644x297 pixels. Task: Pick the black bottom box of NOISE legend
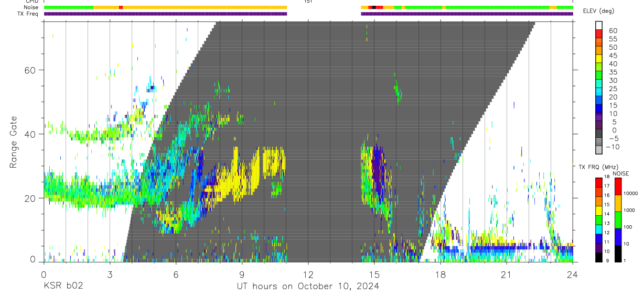[618, 253]
